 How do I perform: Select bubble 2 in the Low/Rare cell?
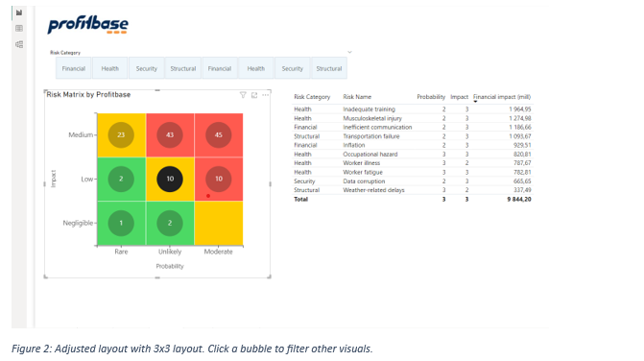coord(121,179)
